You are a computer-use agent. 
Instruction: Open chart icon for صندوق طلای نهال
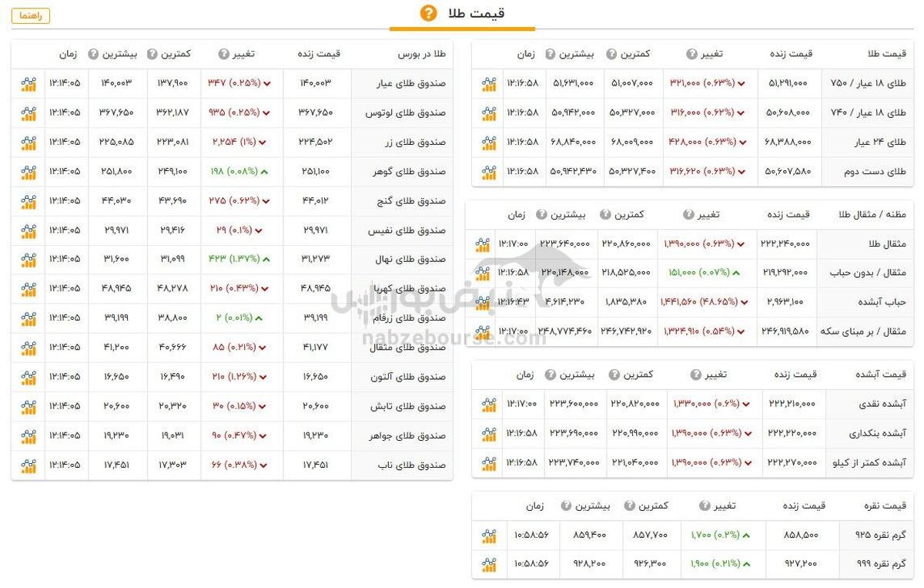click(x=28, y=260)
